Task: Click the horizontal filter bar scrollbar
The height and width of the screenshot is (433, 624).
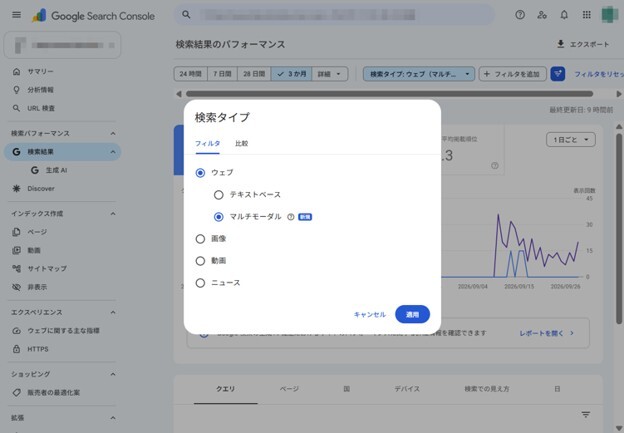Action: click(390, 94)
